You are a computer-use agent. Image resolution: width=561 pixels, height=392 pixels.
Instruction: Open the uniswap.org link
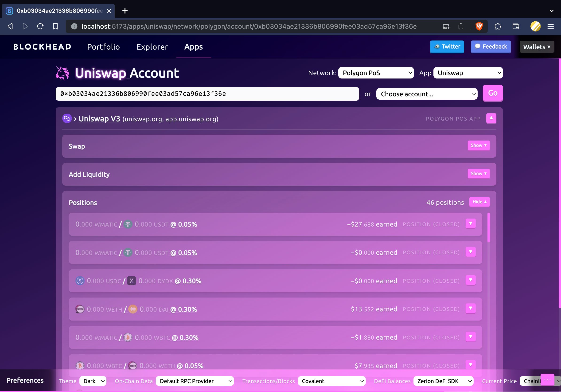tap(143, 119)
